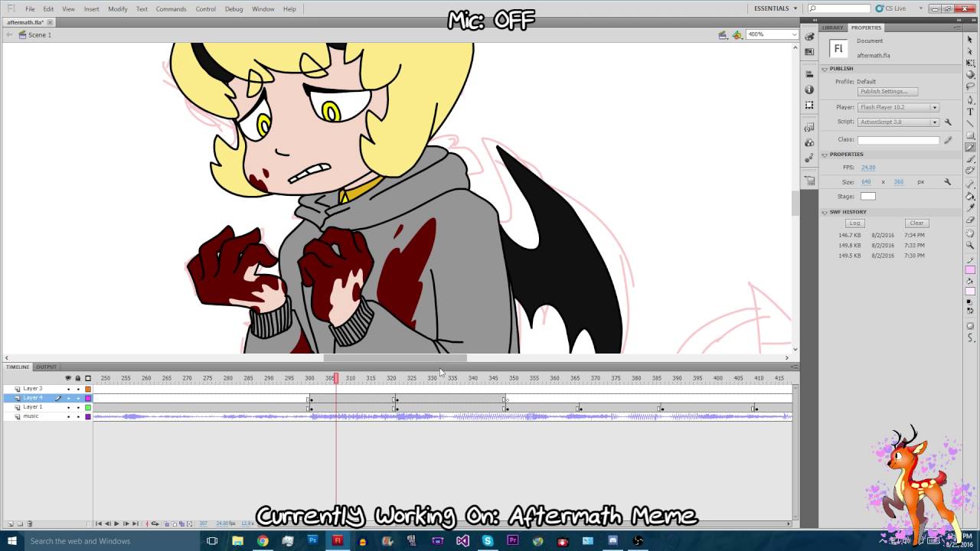Open the File menu
Screen dimensions: 980x551
click(30, 9)
